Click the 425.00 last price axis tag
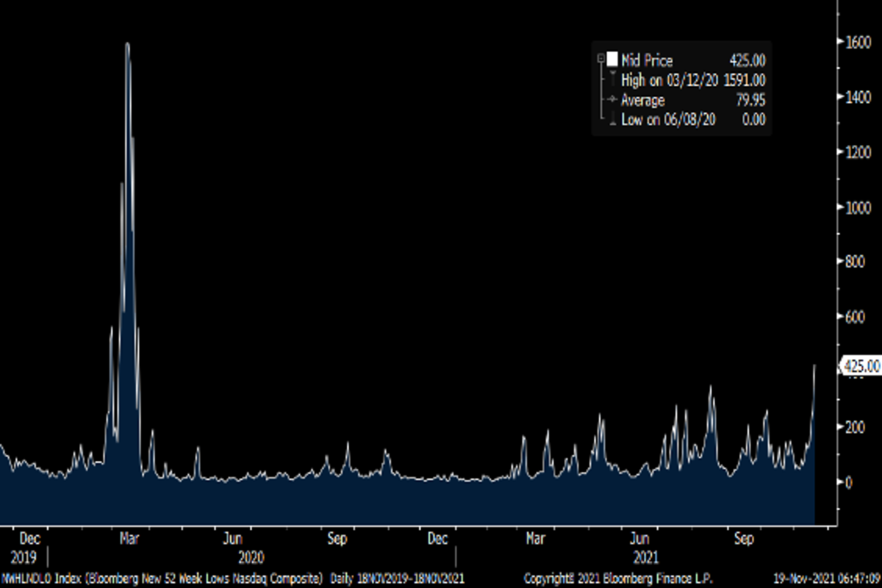882x588 pixels. coord(860,365)
